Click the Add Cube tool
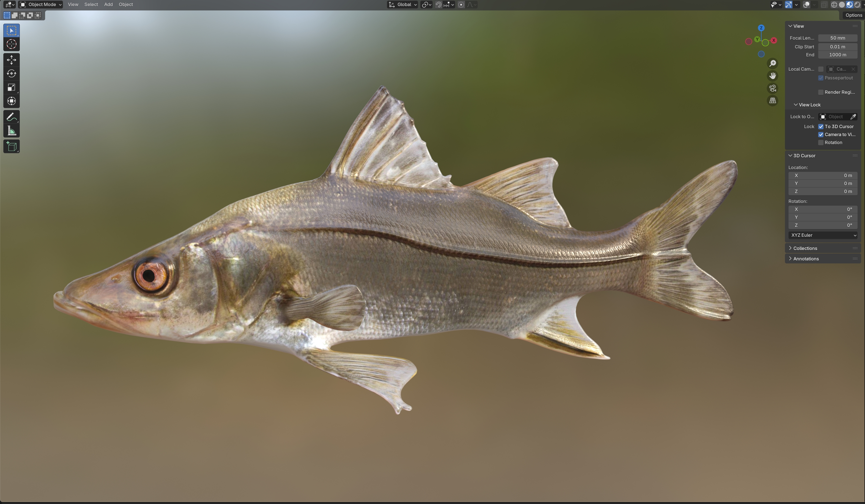 click(11, 147)
